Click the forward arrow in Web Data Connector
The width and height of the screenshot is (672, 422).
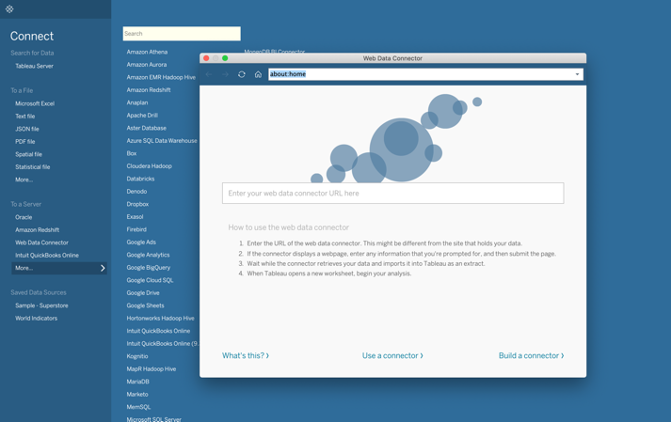coord(225,74)
